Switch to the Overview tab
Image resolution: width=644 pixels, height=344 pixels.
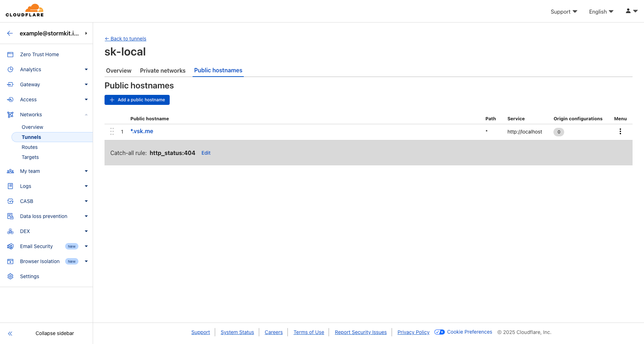click(x=118, y=71)
